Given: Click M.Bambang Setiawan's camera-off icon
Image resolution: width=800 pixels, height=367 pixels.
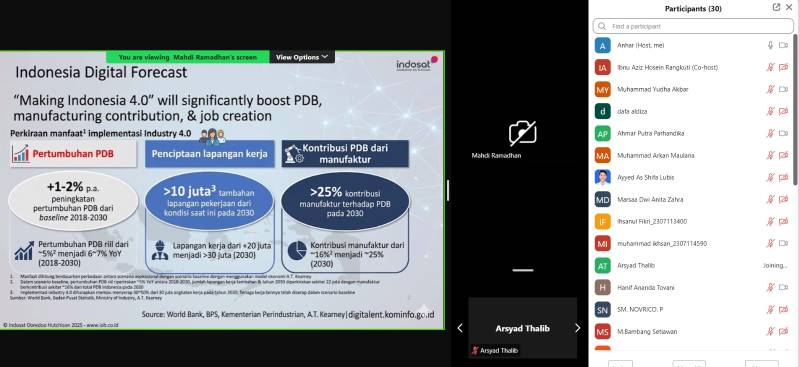Looking at the screenshot, I should tap(783, 331).
